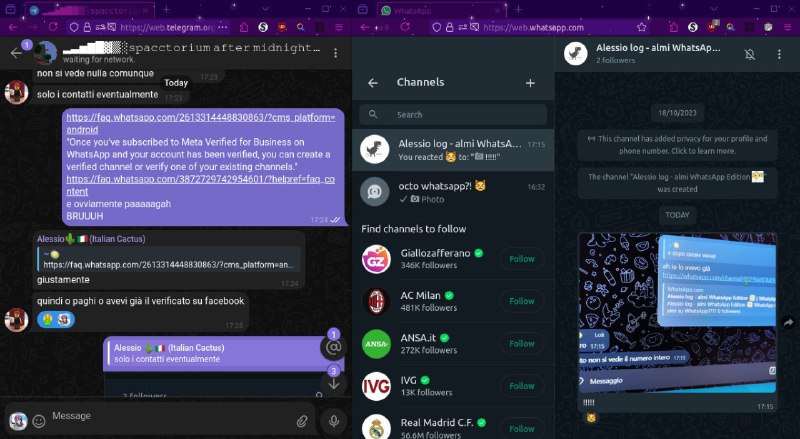Viewport: 800px width, 439px height.
Task: Open the account avatar beside message field
Action: click(18, 421)
